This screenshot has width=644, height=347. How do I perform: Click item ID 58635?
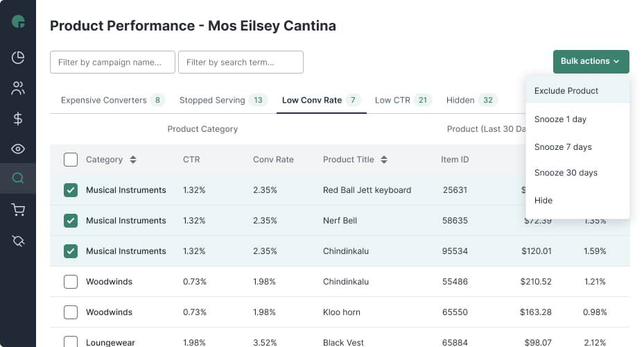point(455,221)
